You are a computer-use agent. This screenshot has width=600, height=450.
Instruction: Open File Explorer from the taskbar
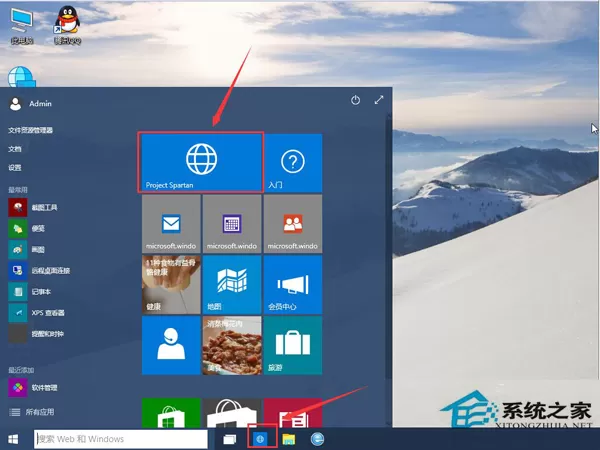pos(289,439)
